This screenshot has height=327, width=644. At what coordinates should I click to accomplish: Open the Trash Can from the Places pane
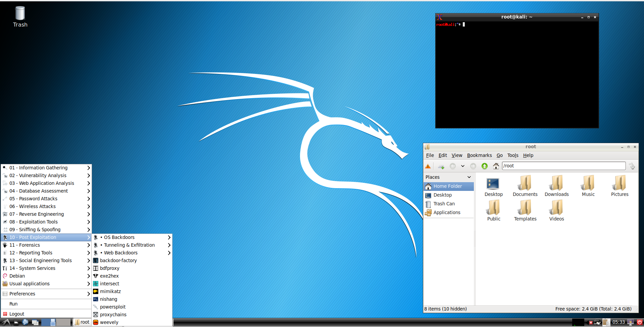click(x=444, y=203)
